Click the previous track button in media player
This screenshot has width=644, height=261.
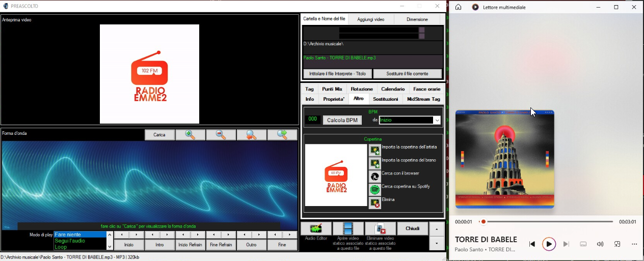coord(532,244)
